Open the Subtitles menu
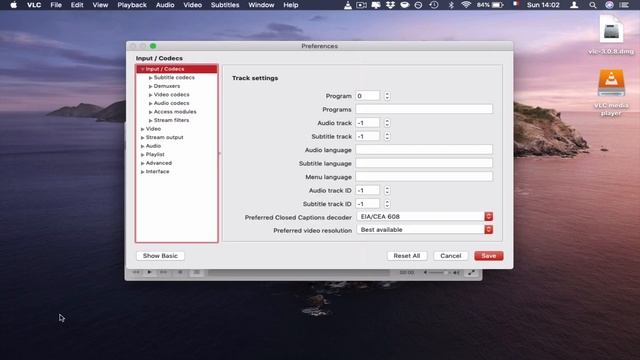 [225, 5]
